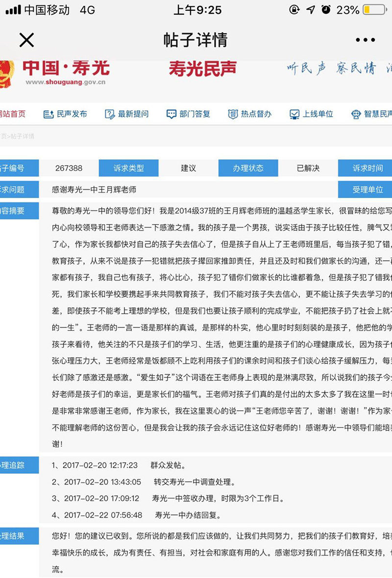The width and height of the screenshot is (392, 578).
Task: Click the 寿光民声 banner title
Action: (202, 69)
